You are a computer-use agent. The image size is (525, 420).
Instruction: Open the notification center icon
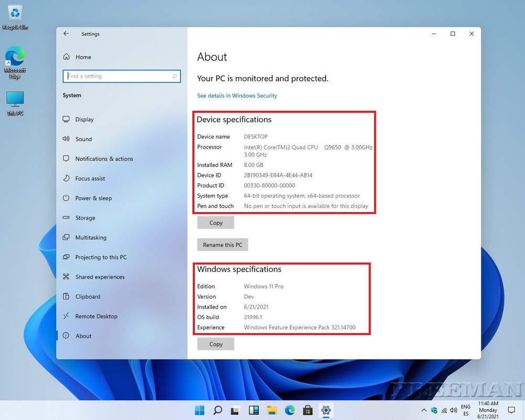pos(511,410)
